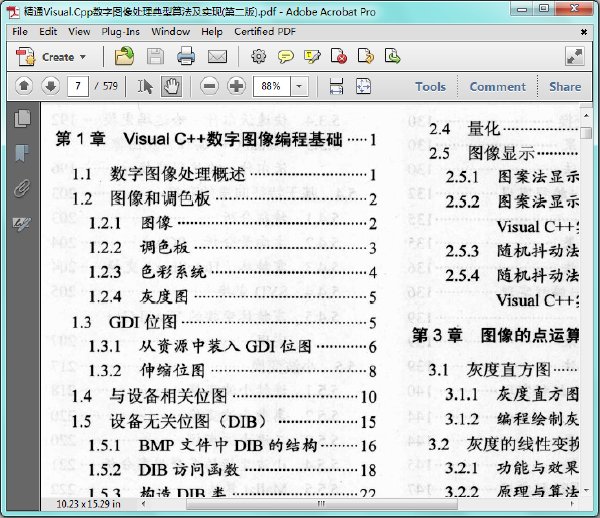Open the Help menu
The image size is (600, 518).
click(x=212, y=31)
